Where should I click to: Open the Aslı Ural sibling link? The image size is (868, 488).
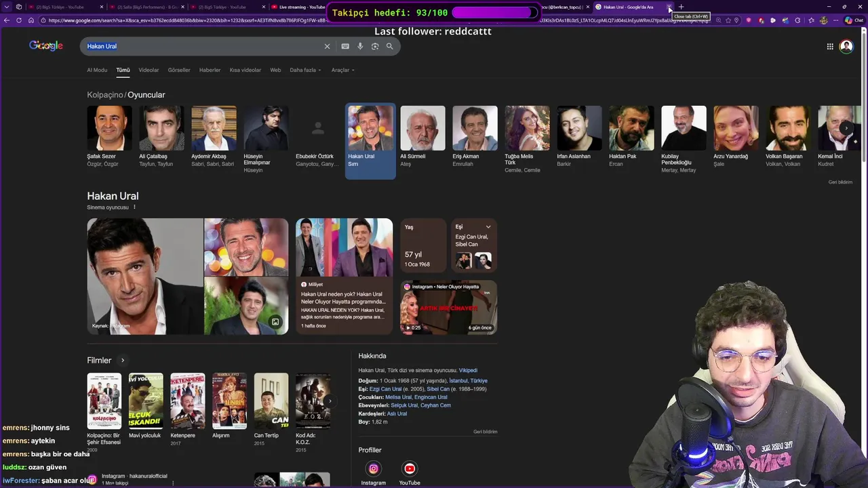coord(397,413)
